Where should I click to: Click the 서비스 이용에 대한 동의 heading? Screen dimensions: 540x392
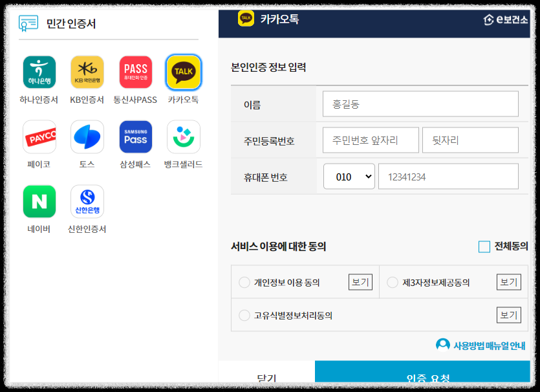(x=278, y=246)
